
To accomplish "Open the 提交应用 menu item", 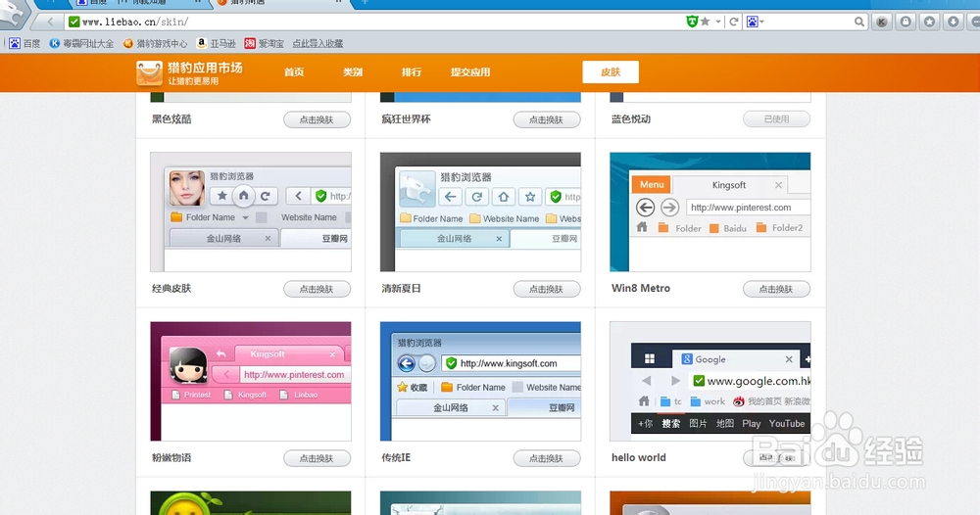I will (x=470, y=71).
